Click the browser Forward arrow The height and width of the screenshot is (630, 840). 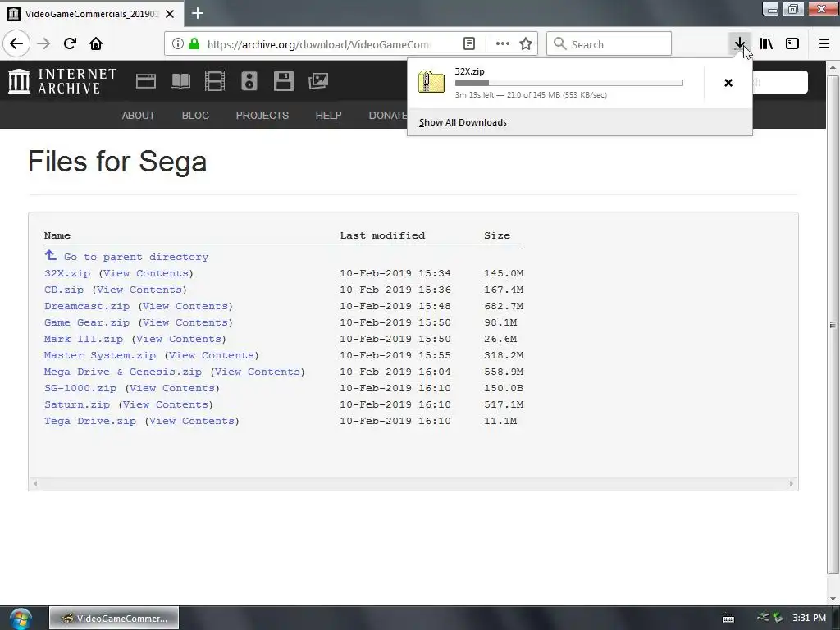(x=43, y=43)
